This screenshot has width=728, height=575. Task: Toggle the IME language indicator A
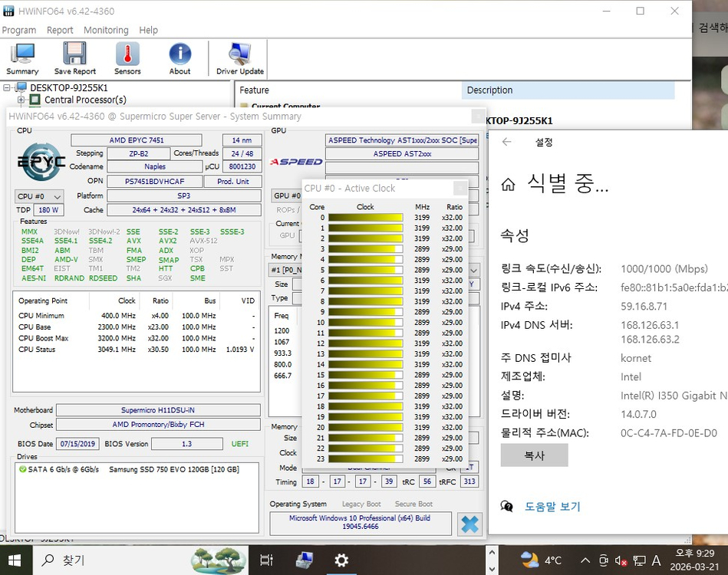pyautogui.click(x=656, y=560)
